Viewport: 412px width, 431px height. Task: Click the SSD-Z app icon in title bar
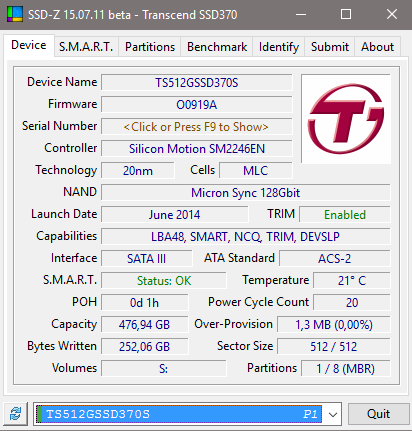(15, 14)
